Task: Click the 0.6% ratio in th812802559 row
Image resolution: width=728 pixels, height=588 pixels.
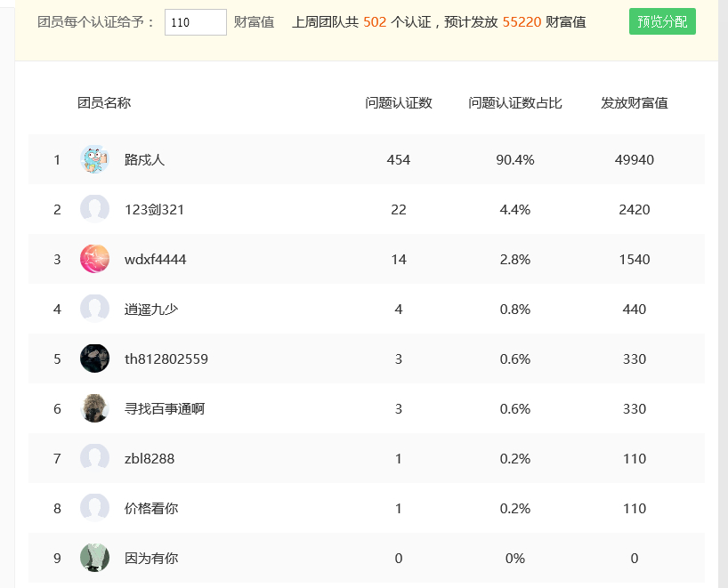Action: tap(515, 358)
